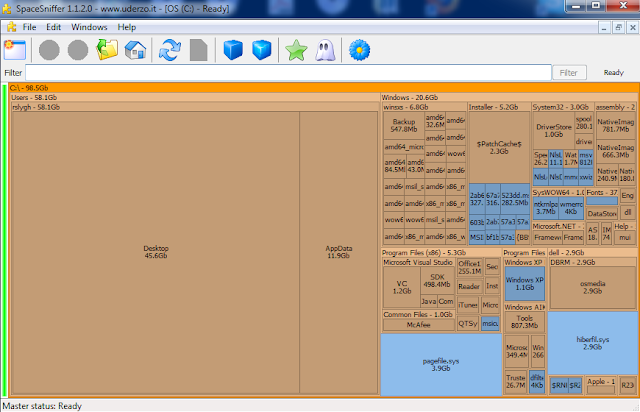Select the Backup 547.8Mb block
Image resolution: width=640 pixels, height=412 pixels.
404,125
